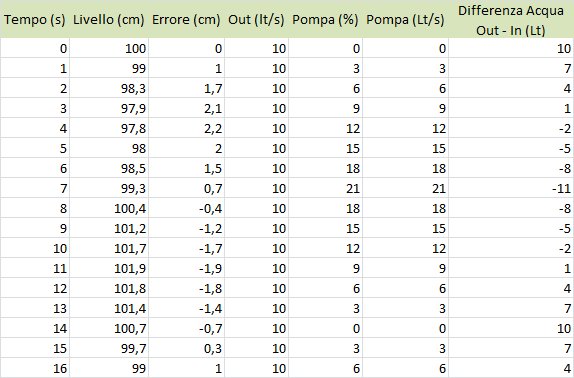Image resolution: width=574 pixels, height=378 pixels.
Task: Click the Errore cell showing -0,4
Action: [186, 208]
